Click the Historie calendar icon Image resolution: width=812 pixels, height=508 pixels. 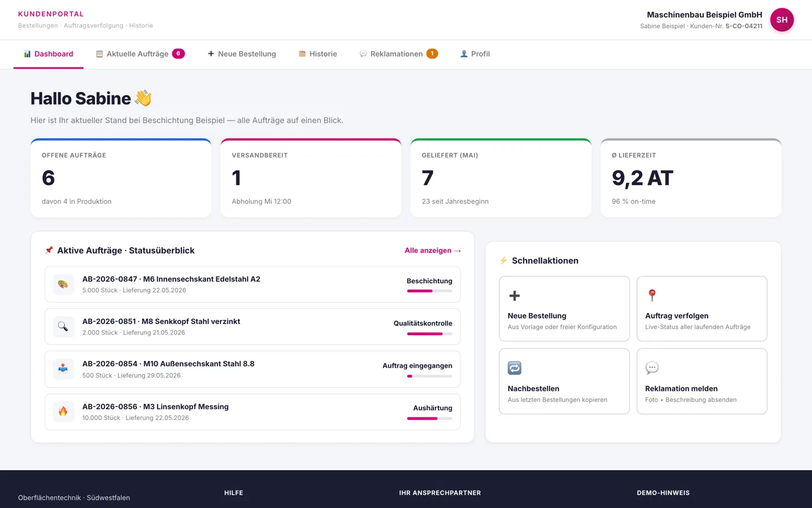click(x=302, y=54)
